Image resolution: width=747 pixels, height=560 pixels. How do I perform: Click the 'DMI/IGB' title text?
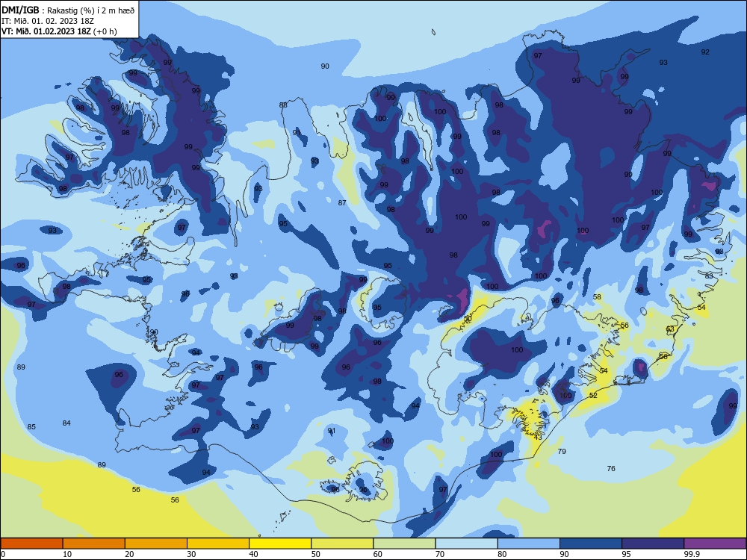20,10
